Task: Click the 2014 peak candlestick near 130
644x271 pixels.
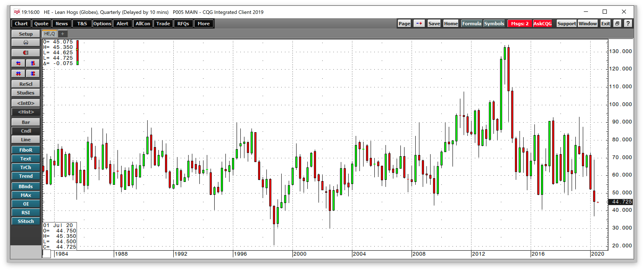Action: point(505,53)
